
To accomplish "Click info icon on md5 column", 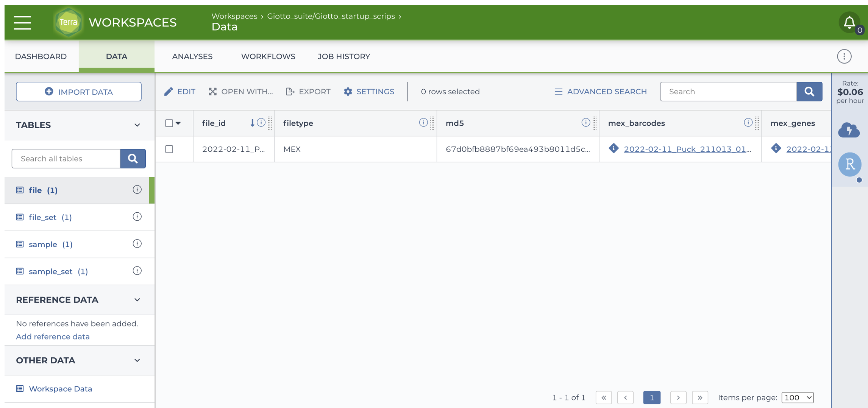I will [585, 123].
